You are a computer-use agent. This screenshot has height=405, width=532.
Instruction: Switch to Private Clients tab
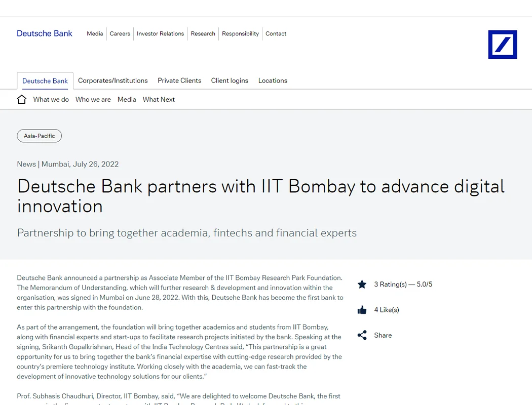179,80
